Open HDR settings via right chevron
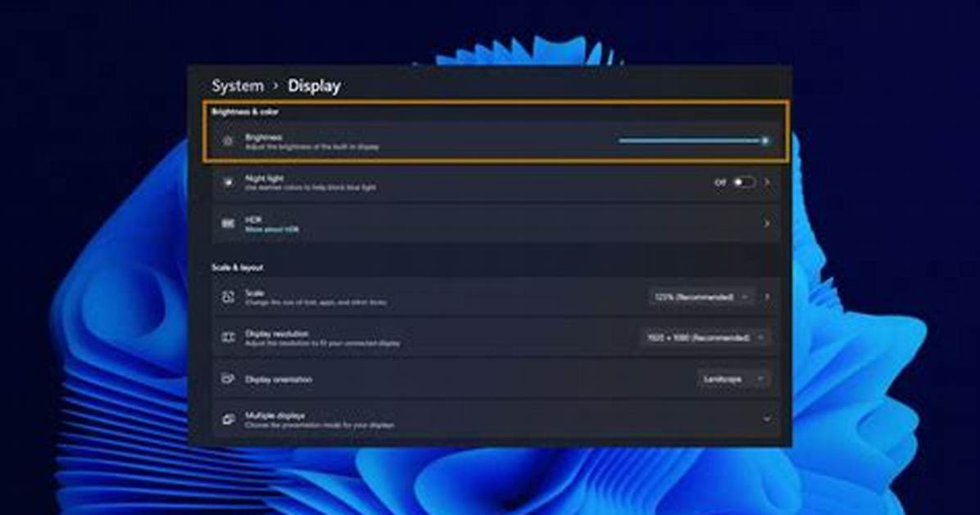Image resolution: width=980 pixels, height=515 pixels. [x=767, y=223]
